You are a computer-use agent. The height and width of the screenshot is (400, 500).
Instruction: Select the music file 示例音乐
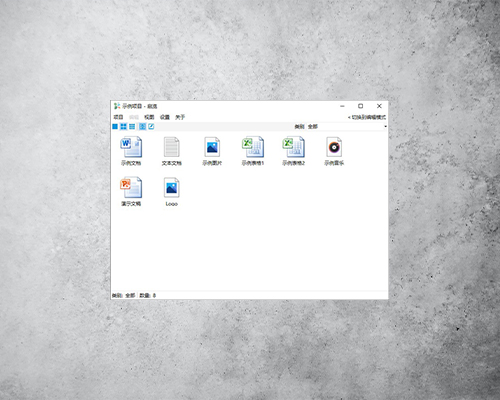pyautogui.click(x=334, y=151)
